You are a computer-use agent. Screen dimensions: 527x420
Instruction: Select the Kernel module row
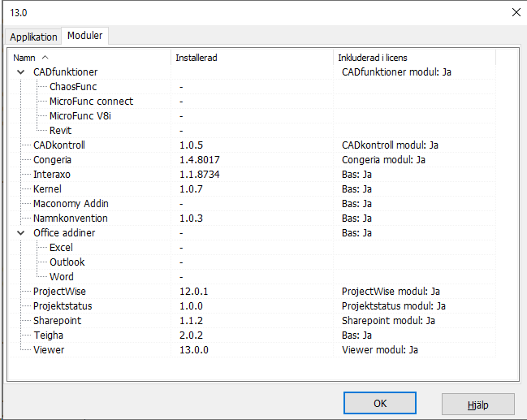252,189
